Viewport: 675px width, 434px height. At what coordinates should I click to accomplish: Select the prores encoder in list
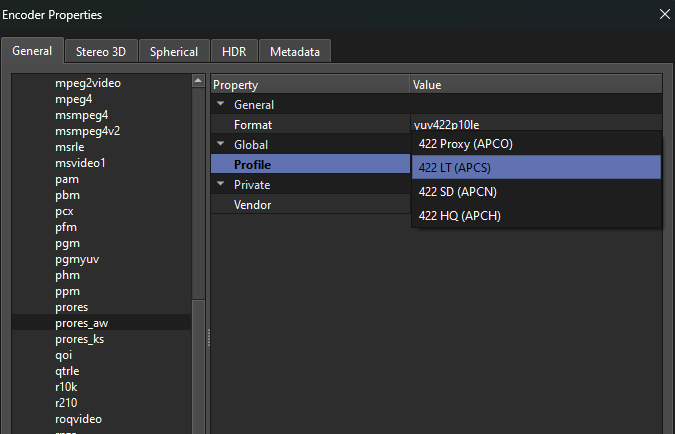click(x=72, y=307)
